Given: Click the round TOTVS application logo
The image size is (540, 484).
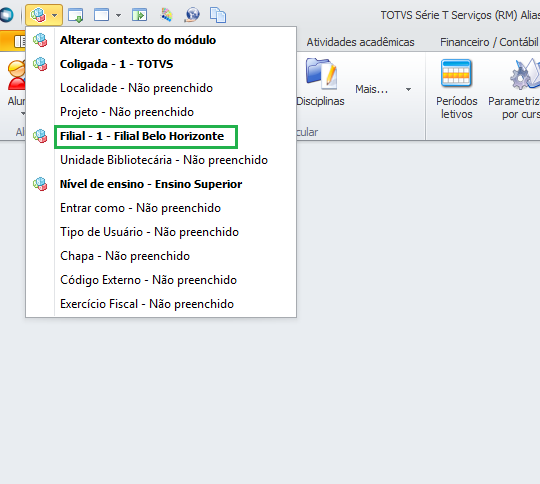Looking at the screenshot, I should click(x=6, y=15).
